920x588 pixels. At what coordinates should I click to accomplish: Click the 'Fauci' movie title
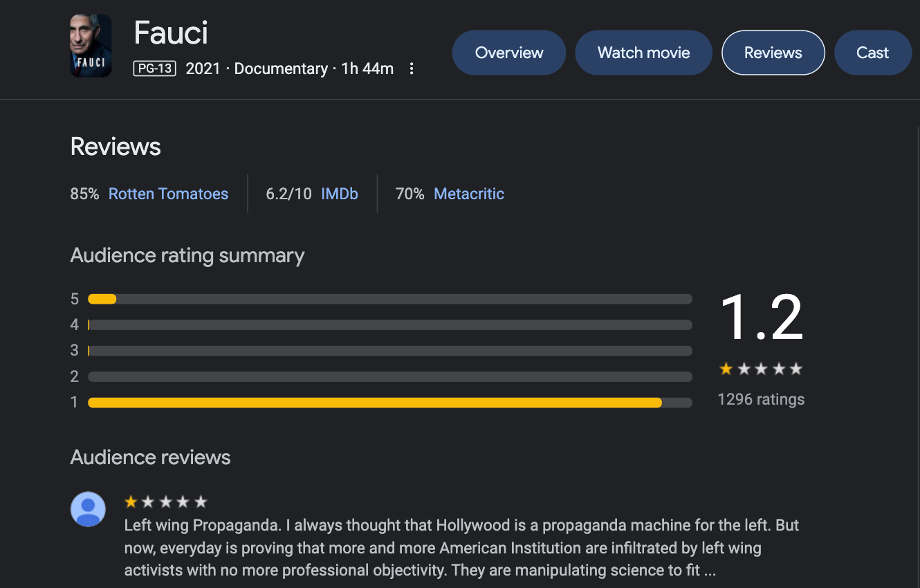171,33
